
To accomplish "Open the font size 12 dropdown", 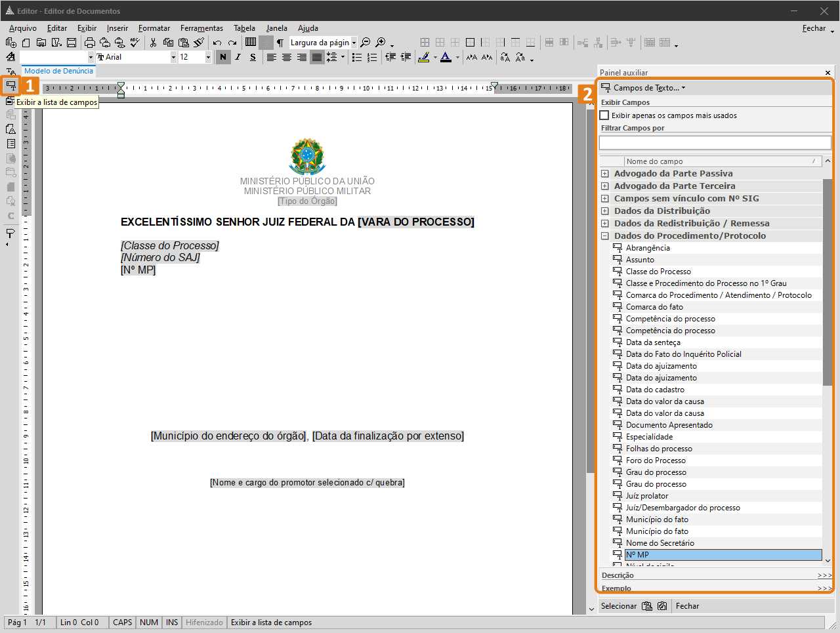I will pyautogui.click(x=208, y=57).
